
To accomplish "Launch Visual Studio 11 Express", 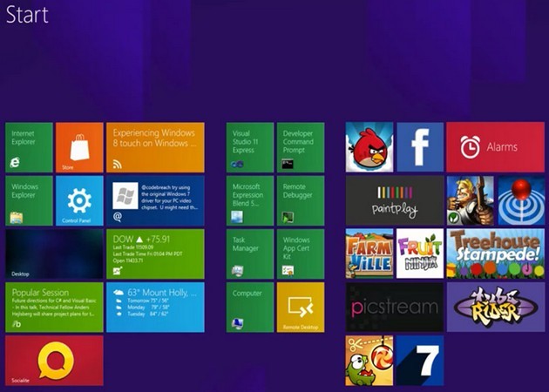I will click(250, 147).
